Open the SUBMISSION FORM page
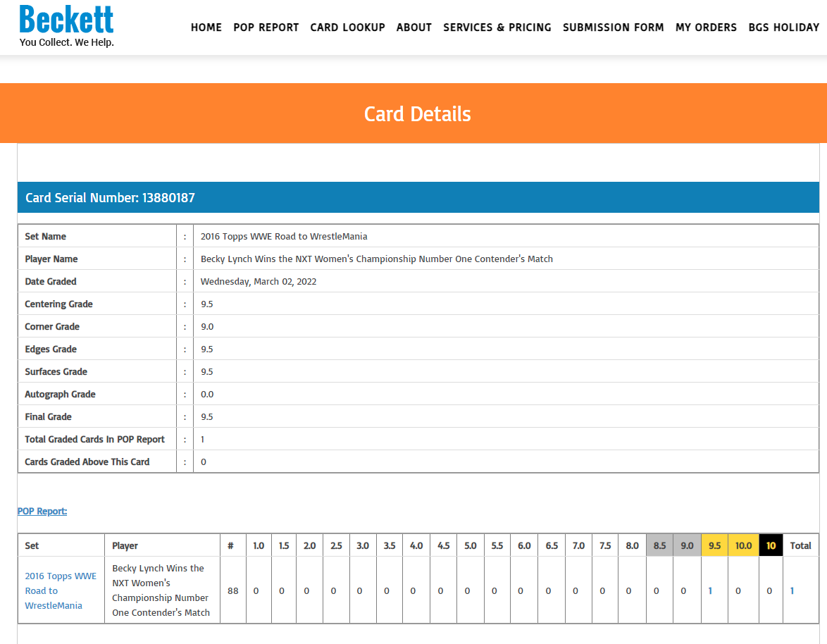 coord(614,27)
